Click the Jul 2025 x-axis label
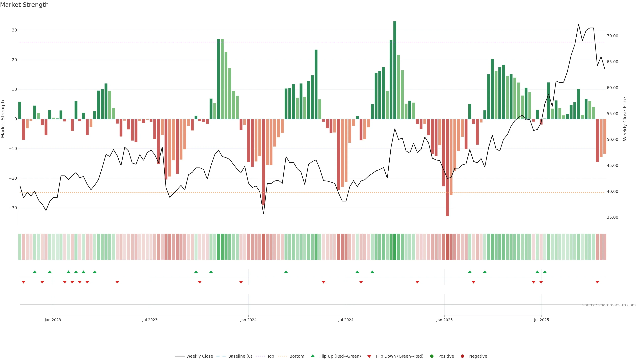This screenshot has height=362, width=644. [x=541, y=320]
